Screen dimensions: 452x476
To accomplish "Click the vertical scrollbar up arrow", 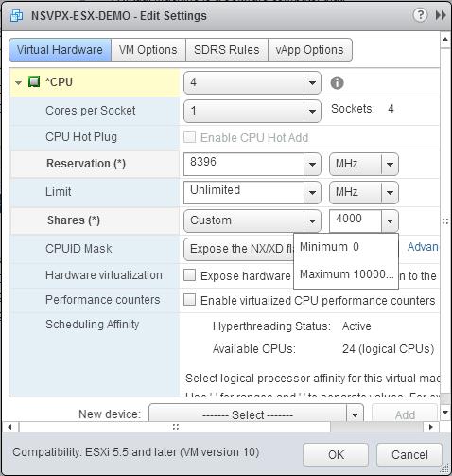I will coord(445,40).
